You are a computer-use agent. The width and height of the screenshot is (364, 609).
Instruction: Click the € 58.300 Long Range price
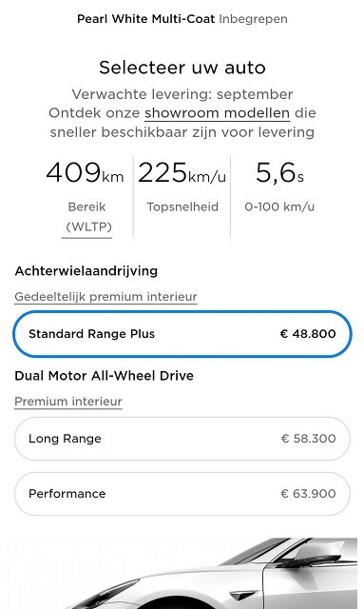pos(308,439)
